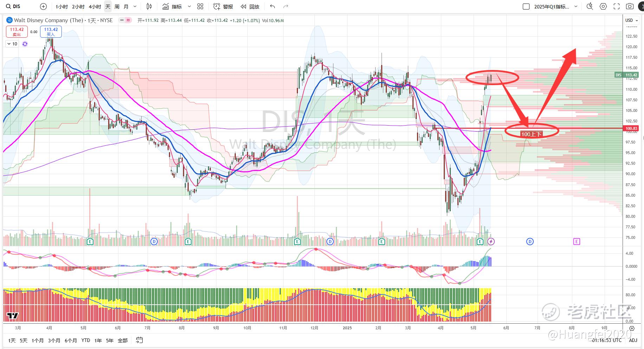Set the date range to 1个月
The image size is (644, 349).
[38, 340]
